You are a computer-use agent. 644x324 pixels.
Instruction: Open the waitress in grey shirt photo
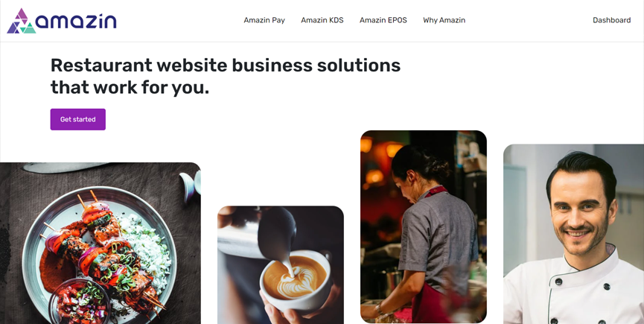(424, 226)
